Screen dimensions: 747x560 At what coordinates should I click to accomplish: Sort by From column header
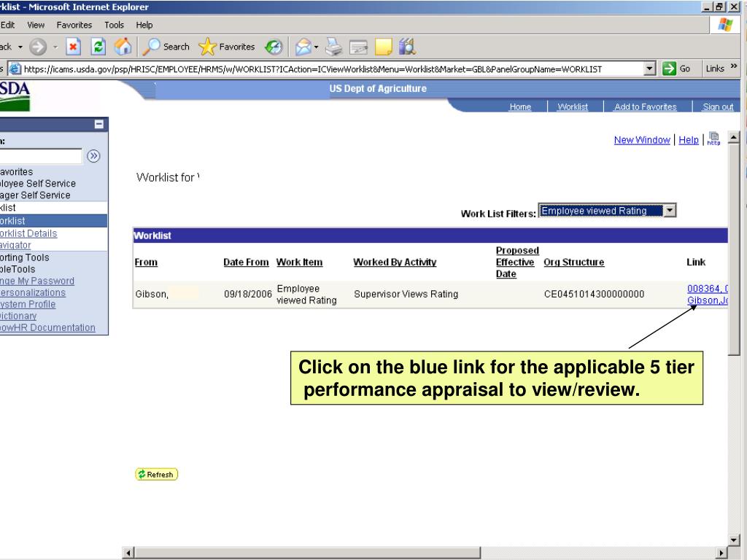146,262
